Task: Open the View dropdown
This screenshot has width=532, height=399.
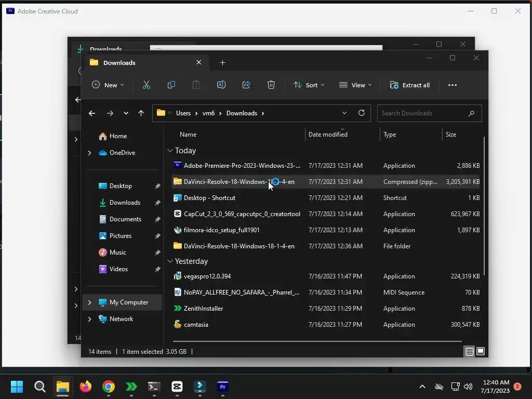Action: point(355,85)
